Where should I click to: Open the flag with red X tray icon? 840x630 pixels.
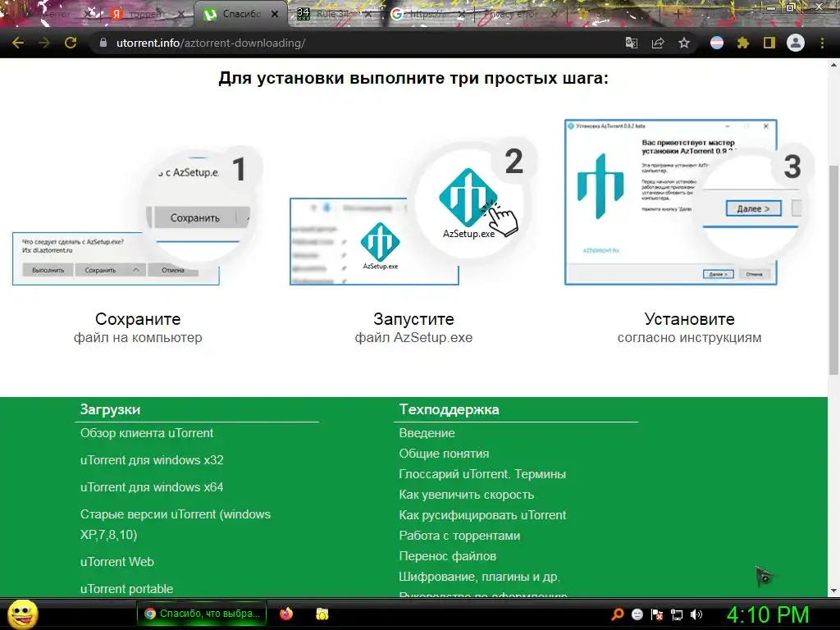pos(657,614)
